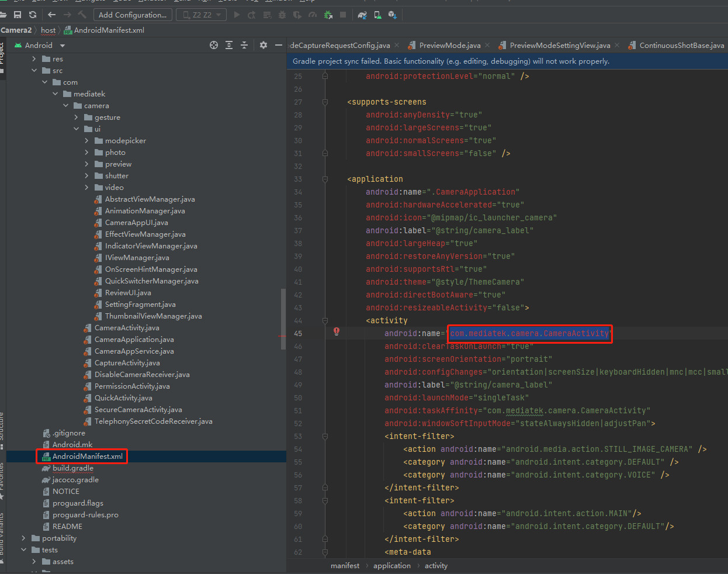Click the Stop square icon
The height and width of the screenshot is (574, 728).
[x=343, y=15]
